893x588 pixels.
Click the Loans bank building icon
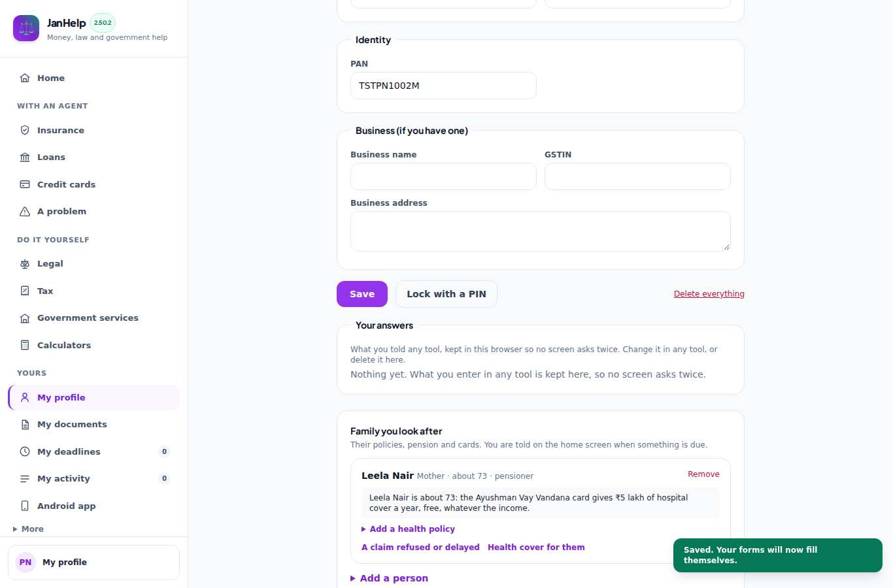[x=25, y=157]
